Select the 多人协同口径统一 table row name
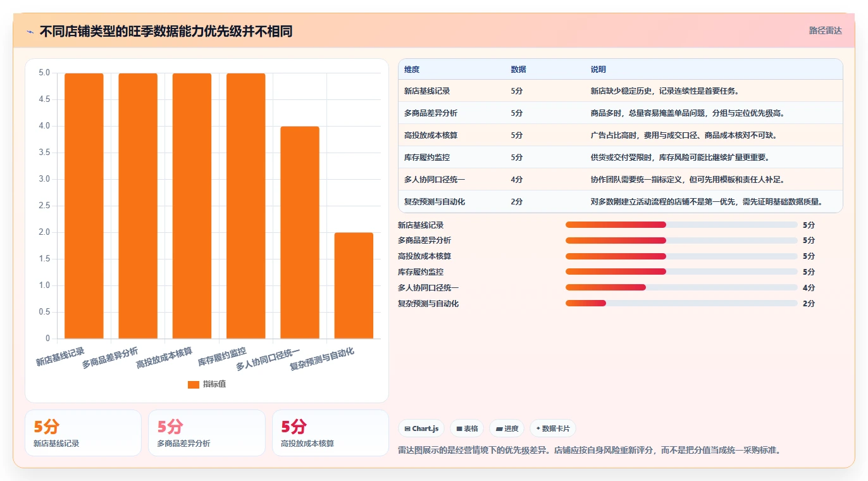The width and height of the screenshot is (868, 481). point(435,180)
